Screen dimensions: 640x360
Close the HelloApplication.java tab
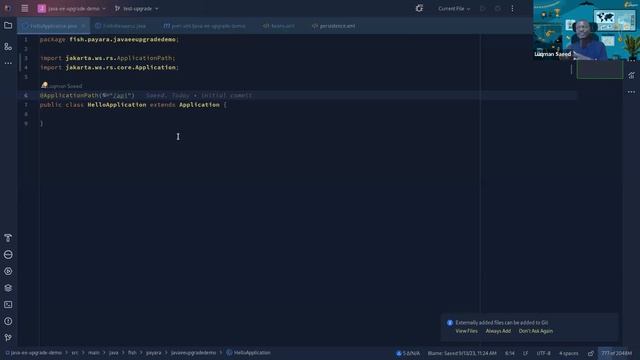click(83, 26)
